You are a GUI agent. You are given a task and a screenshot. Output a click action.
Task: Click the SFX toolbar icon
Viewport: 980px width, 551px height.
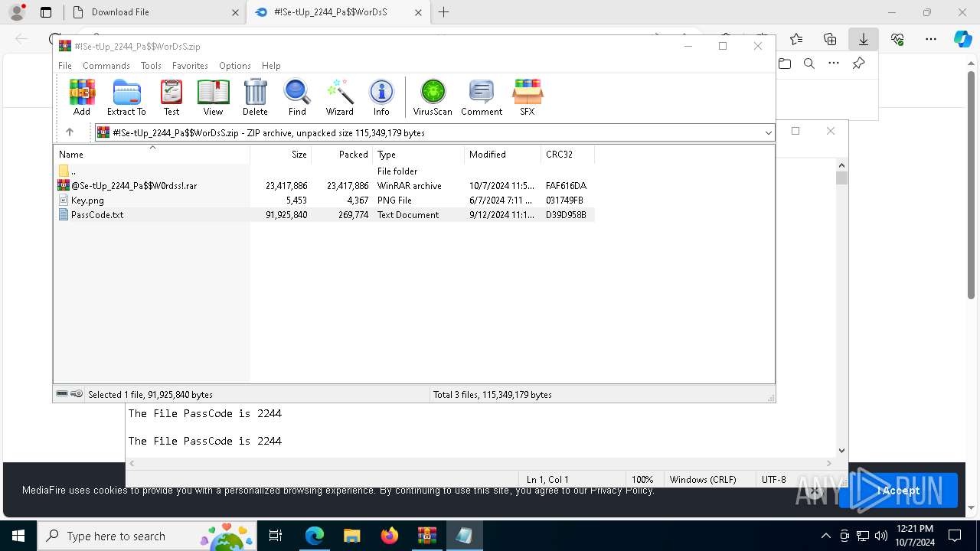(528, 97)
